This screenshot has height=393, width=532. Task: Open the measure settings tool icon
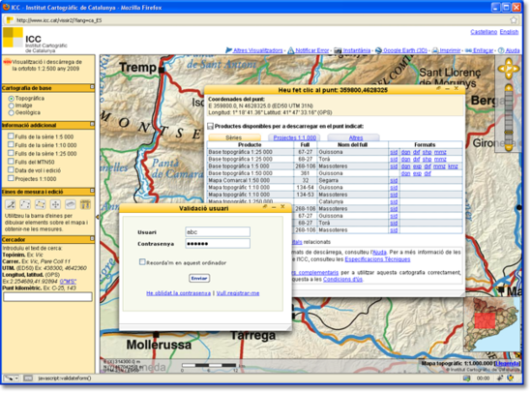(85, 204)
